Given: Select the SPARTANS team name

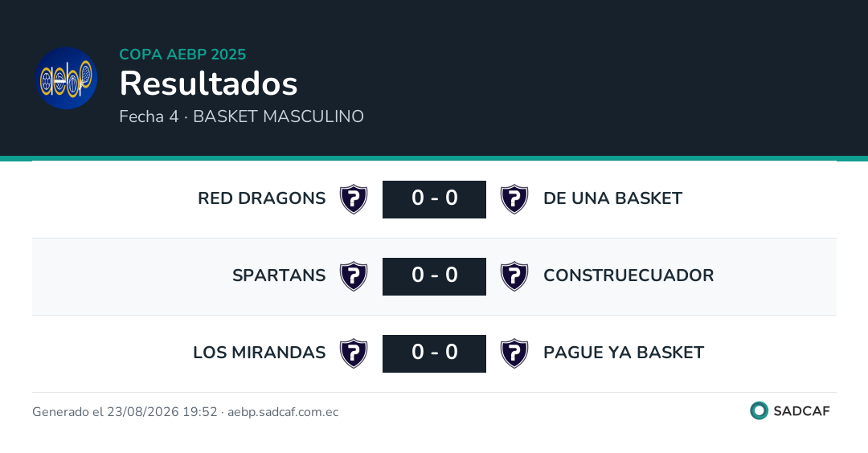Looking at the screenshot, I should click(x=279, y=275).
